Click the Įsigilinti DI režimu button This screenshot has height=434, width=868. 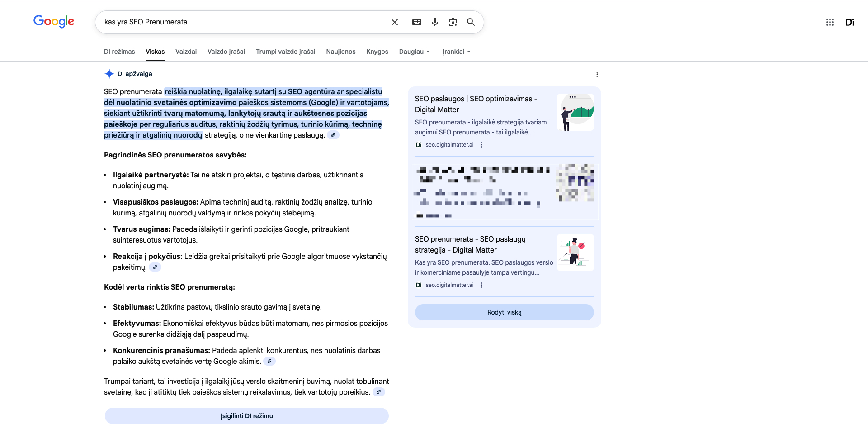pyautogui.click(x=246, y=416)
